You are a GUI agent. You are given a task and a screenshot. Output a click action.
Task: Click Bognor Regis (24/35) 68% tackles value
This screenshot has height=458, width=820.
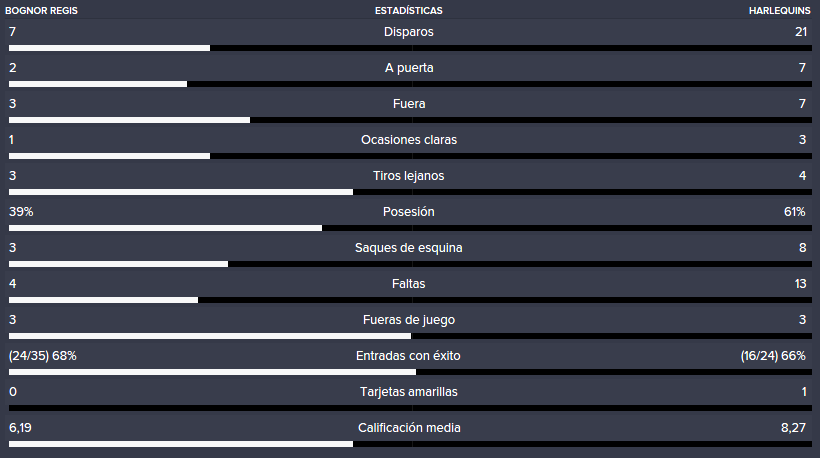[43, 356]
